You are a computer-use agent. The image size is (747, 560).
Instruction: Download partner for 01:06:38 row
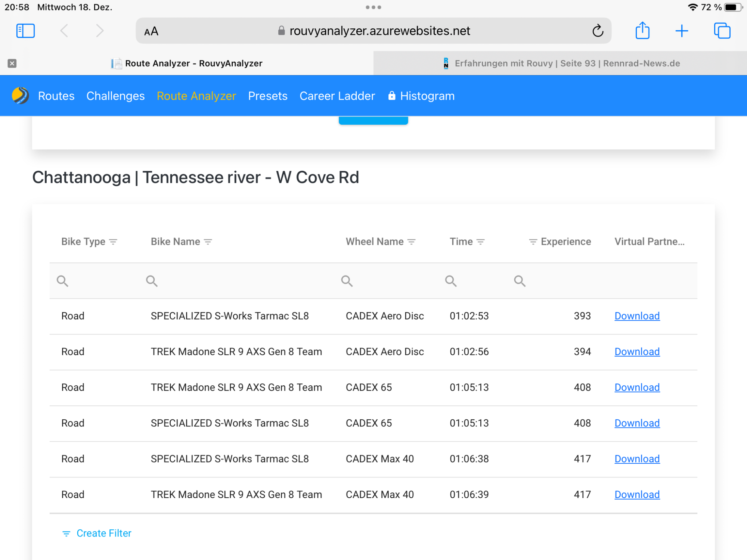coord(637,459)
